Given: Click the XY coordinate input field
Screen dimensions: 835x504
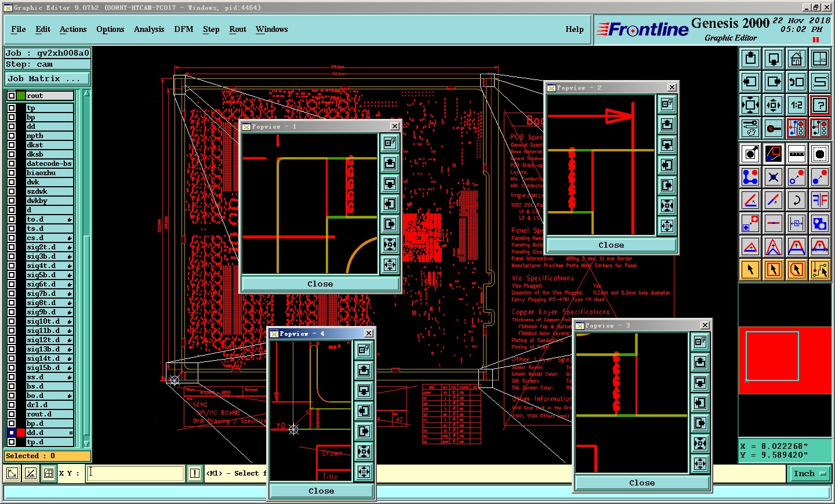Looking at the screenshot, I should coord(136,473).
